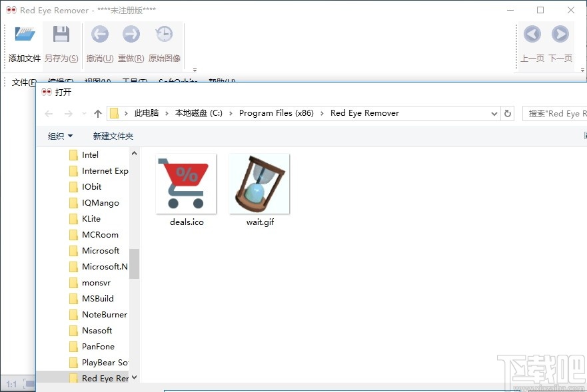
Task: Click the search Red Eye Remover field
Action: (x=555, y=113)
